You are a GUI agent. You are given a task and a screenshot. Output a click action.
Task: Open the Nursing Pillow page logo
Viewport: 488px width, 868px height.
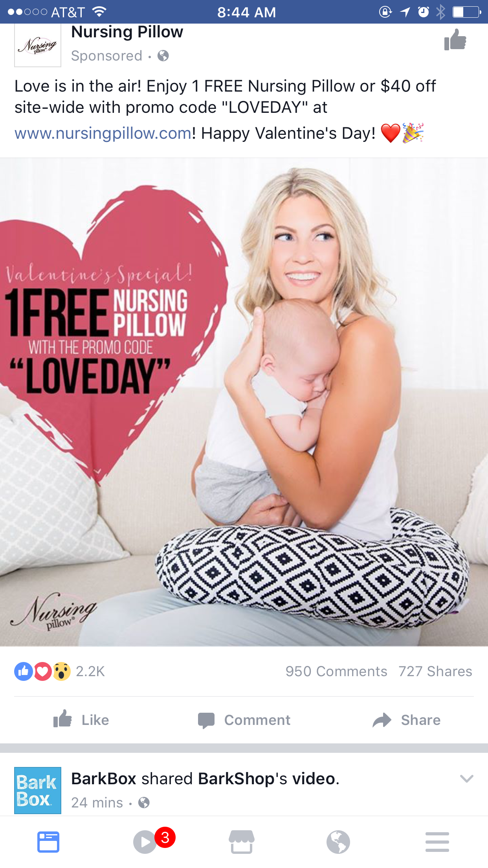point(38,45)
